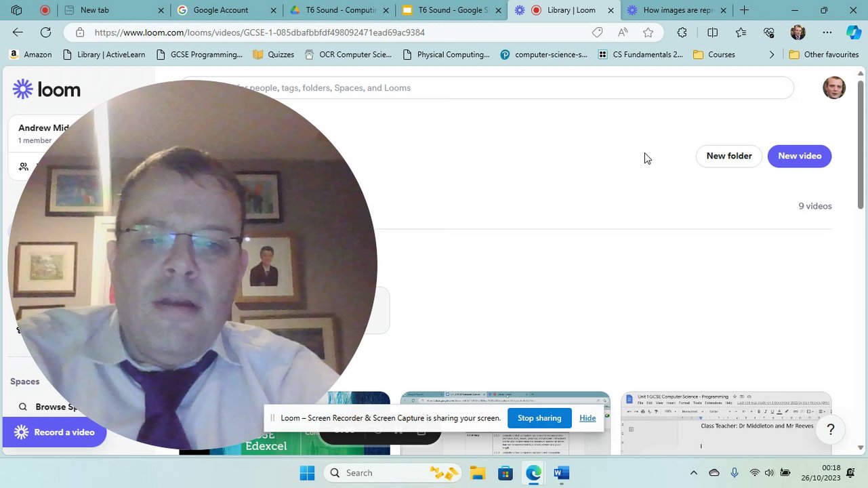Open Other favourites folder

[824, 54]
